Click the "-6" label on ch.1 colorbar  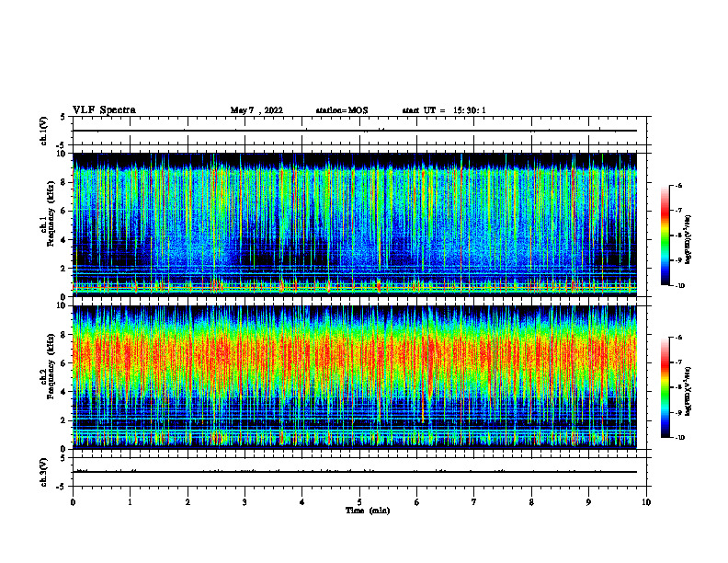coord(679,185)
